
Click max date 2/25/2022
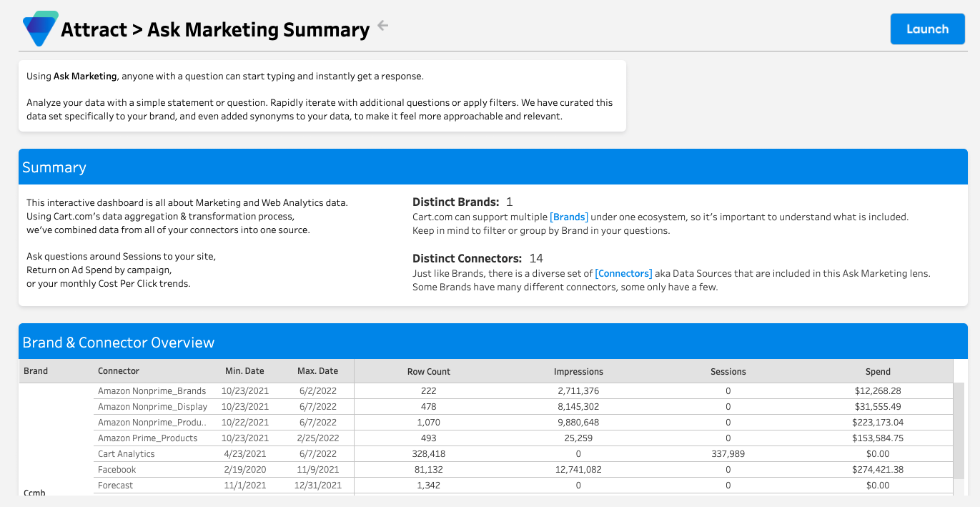(x=317, y=438)
